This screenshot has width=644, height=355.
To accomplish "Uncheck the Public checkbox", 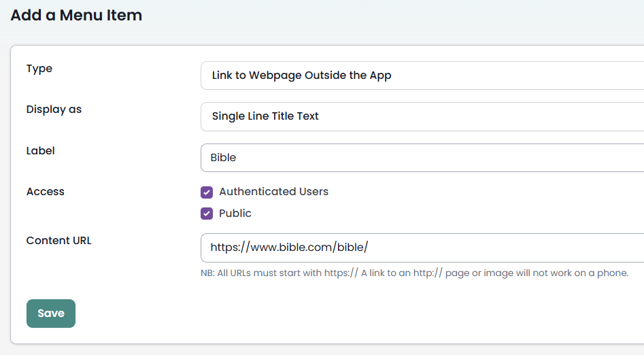I will click(207, 214).
